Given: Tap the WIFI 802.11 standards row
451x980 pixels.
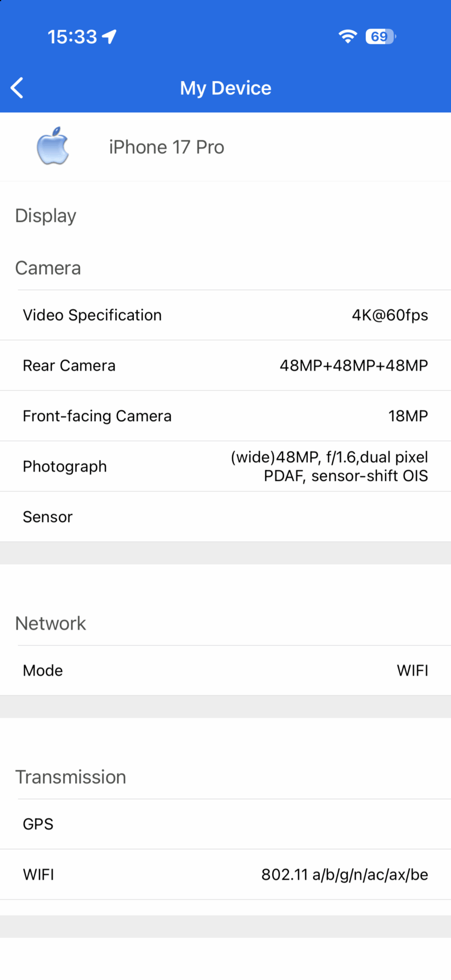Looking at the screenshot, I should pos(225,875).
